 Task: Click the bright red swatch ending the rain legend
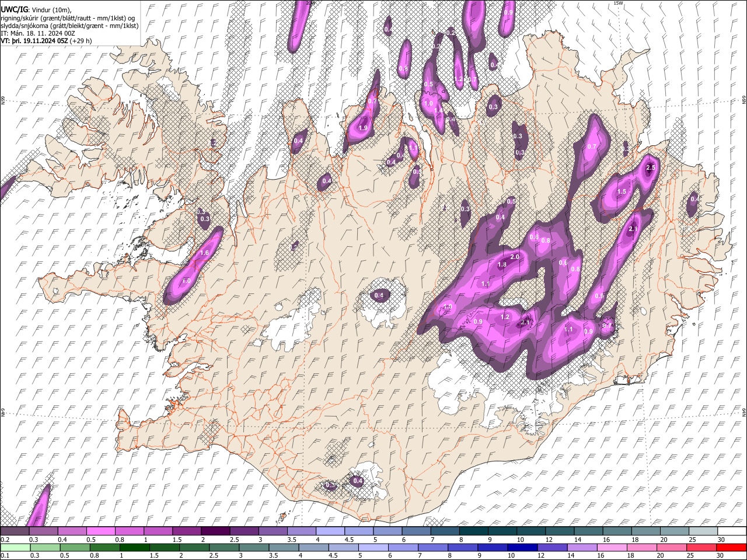click(x=732, y=547)
